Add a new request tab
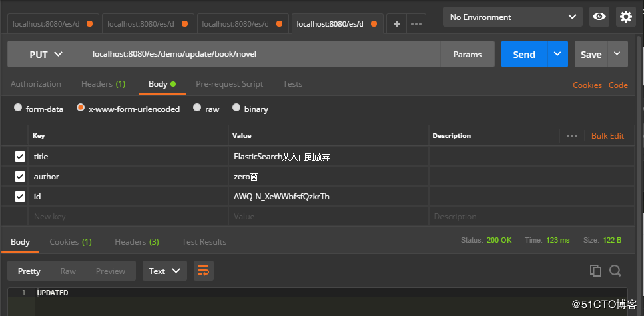 point(397,24)
